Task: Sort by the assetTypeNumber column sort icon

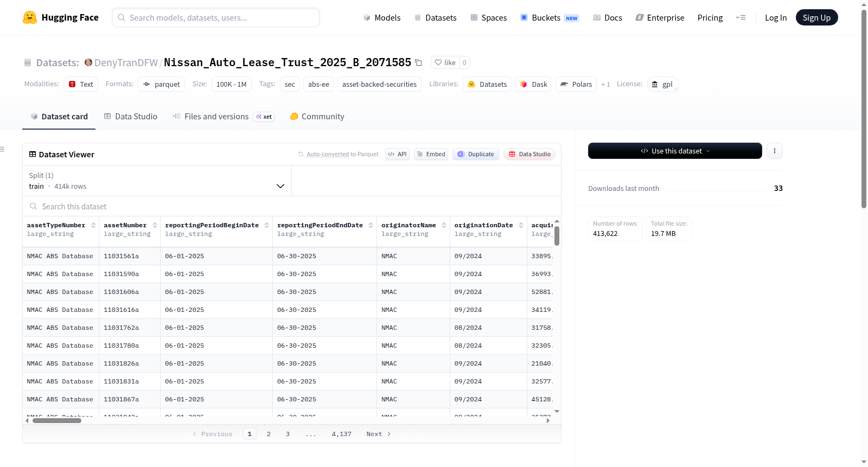Action: [x=93, y=225]
